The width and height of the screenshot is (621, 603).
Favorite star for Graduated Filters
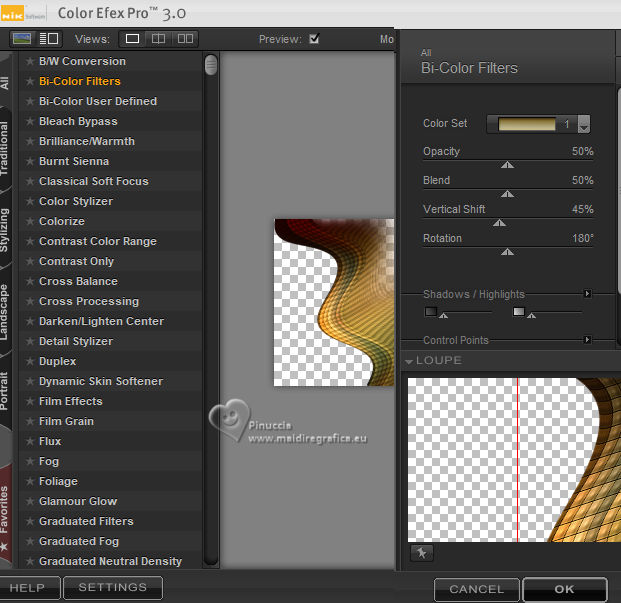30,521
